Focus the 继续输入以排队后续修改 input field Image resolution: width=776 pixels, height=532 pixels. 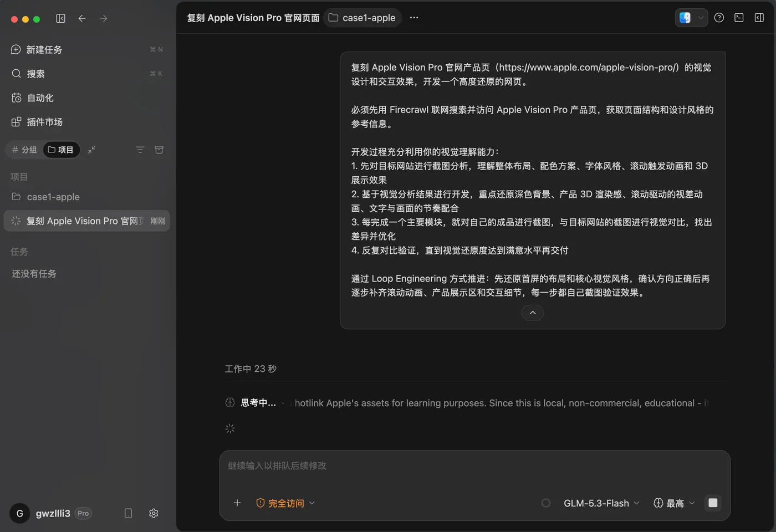474,466
